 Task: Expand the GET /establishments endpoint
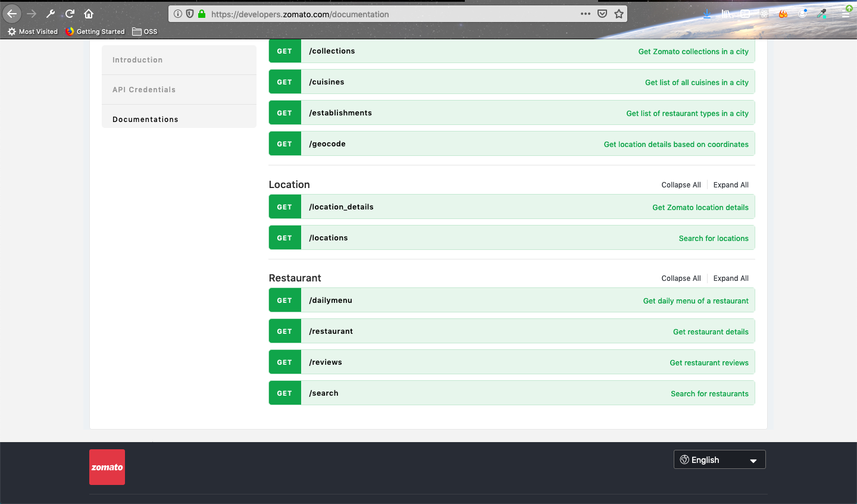[x=512, y=113]
